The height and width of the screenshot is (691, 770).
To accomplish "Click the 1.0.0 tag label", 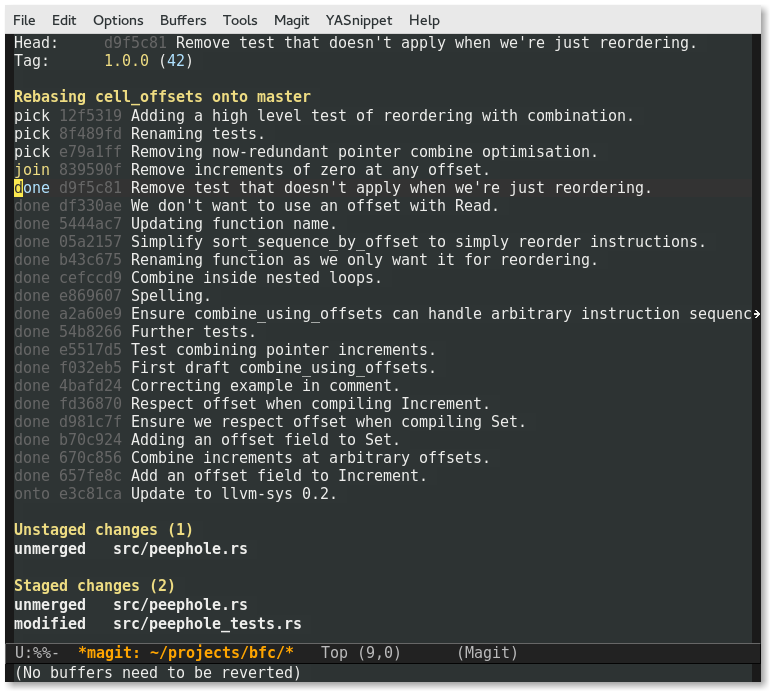I will click(126, 61).
